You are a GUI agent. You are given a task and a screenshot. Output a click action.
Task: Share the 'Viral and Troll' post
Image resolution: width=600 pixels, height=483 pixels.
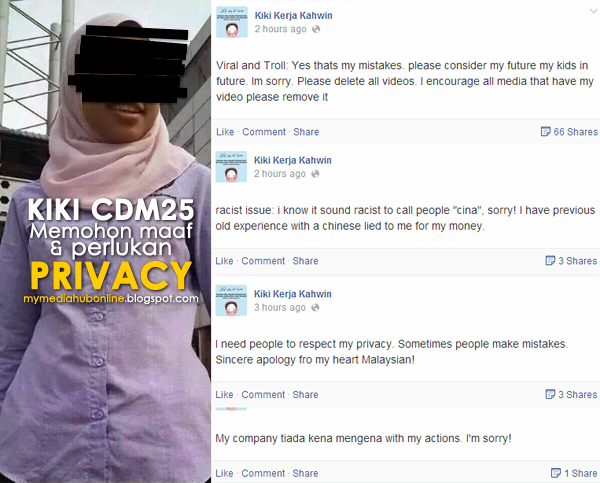click(x=306, y=132)
